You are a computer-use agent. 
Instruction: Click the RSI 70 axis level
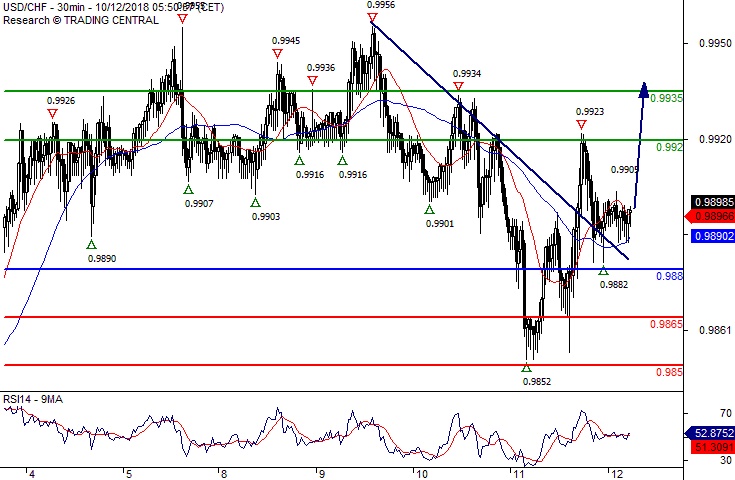point(726,413)
